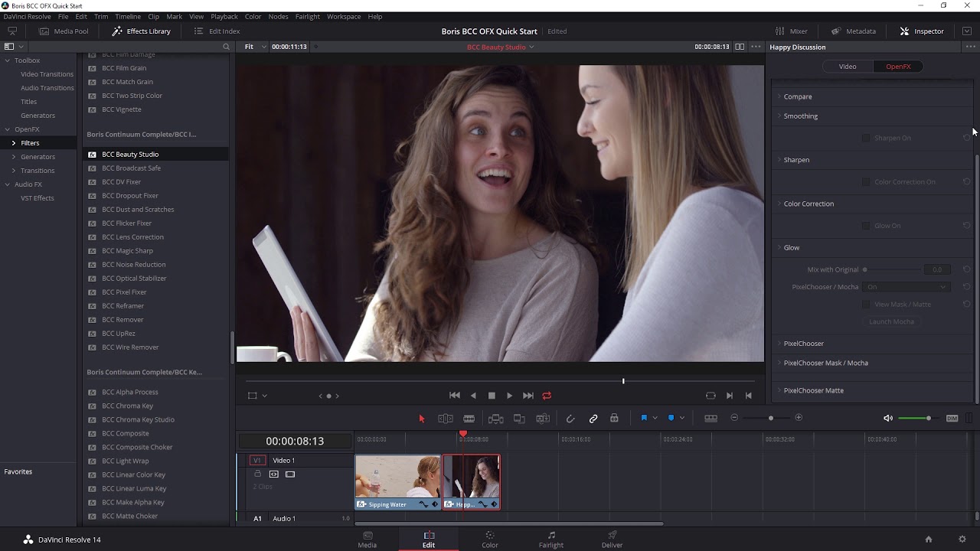Switch to the OpenFX inspector tab

[898, 67]
